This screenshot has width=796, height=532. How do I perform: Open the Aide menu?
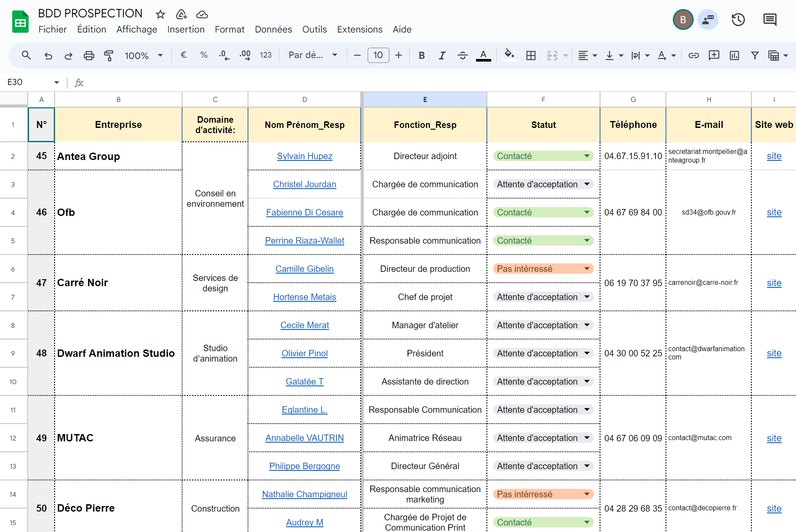402,29
